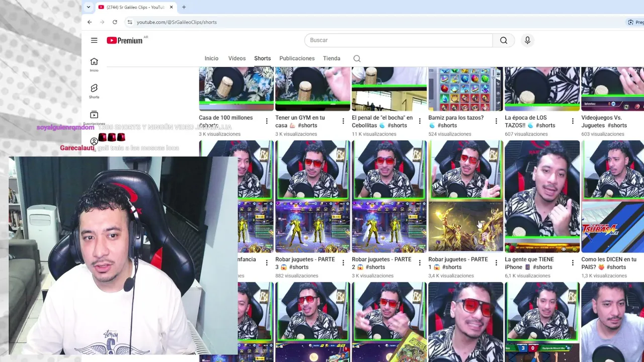Play the thumbnail above "Robar juguetes - PARTE 3"
644x362 pixels.
point(312,197)
